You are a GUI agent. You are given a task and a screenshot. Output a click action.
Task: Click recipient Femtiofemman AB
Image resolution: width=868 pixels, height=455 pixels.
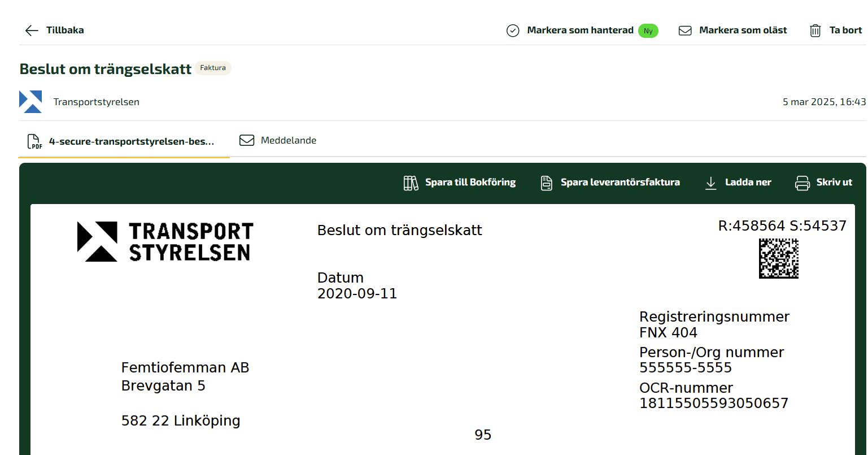[185, 368]
